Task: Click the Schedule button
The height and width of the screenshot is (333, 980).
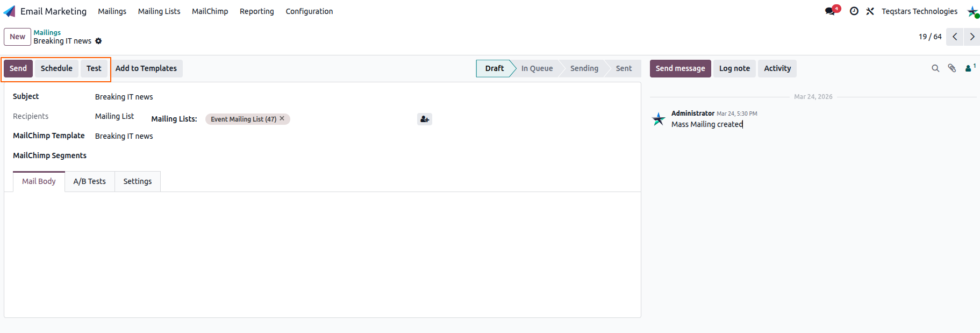Action: pos(56,68)
